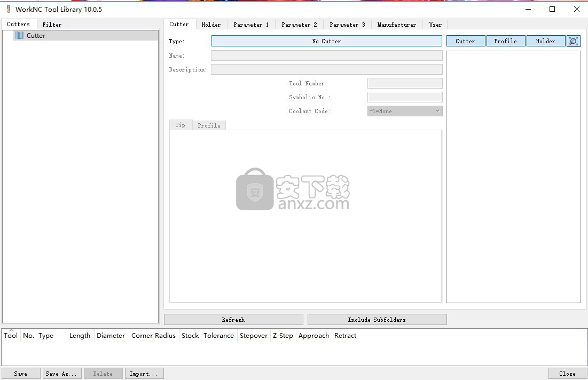Click the Name input field

coord(327,56)
